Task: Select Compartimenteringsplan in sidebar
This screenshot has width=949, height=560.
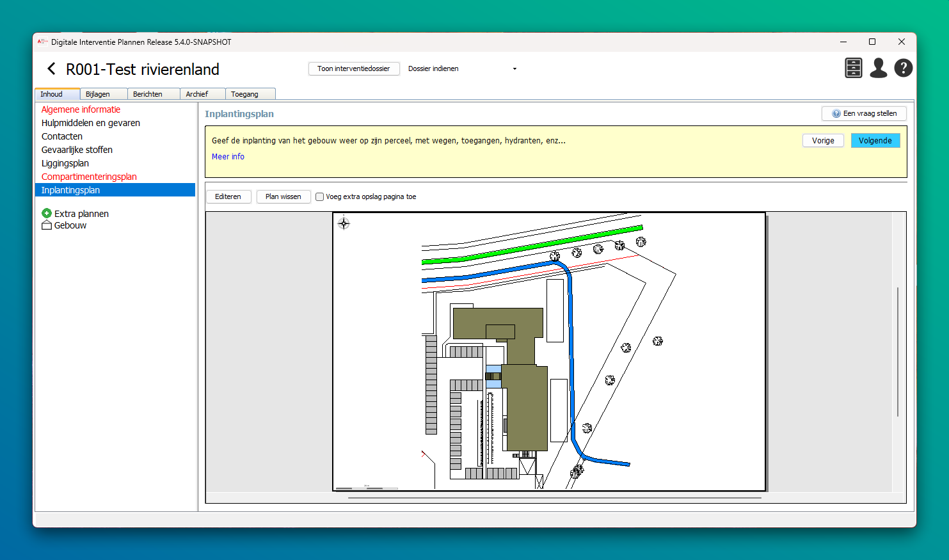Action: click(x=115, y=177)
